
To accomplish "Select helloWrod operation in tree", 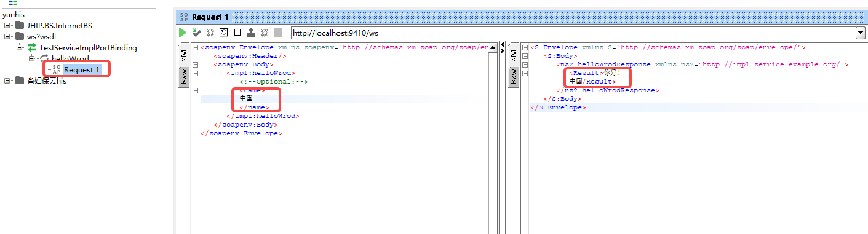I will (70, 58).
